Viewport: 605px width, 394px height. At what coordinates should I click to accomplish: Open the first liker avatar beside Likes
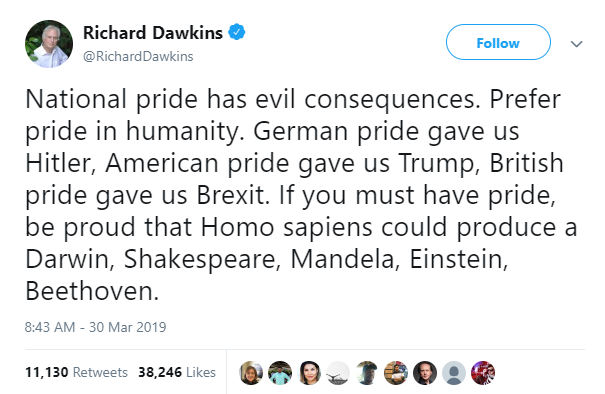(x=251, y=373)
